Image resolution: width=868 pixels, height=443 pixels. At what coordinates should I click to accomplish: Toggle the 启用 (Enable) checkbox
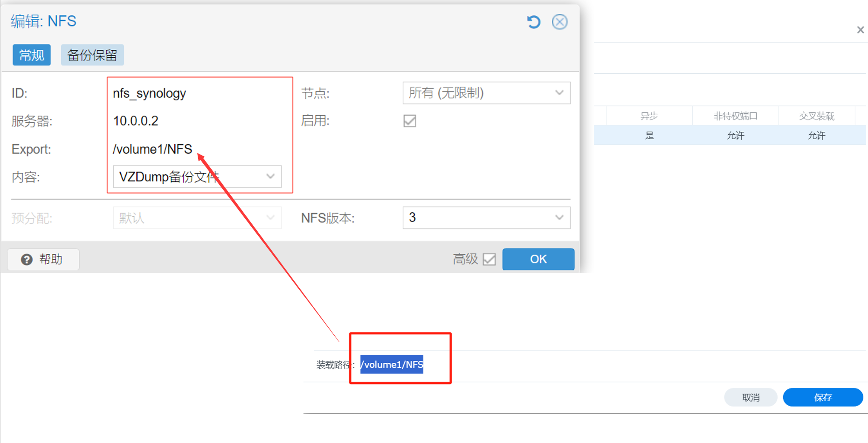(x=410, y=121)
